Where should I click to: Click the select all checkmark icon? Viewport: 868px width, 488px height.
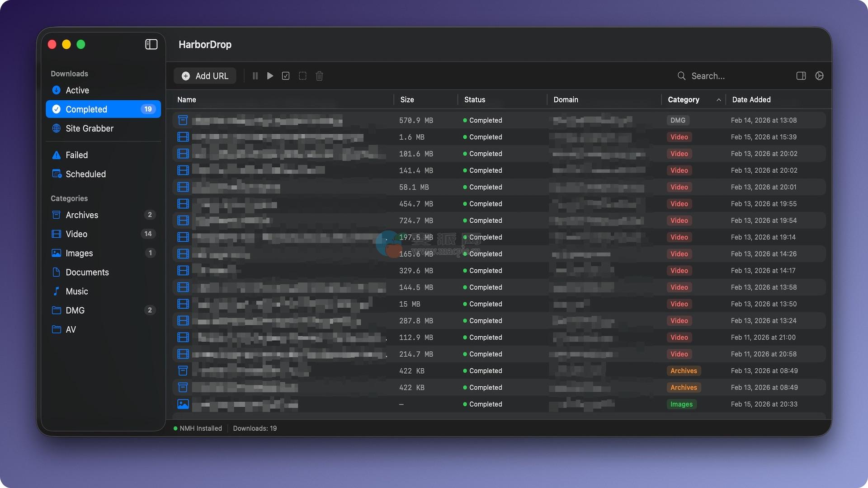click(286, 76)
